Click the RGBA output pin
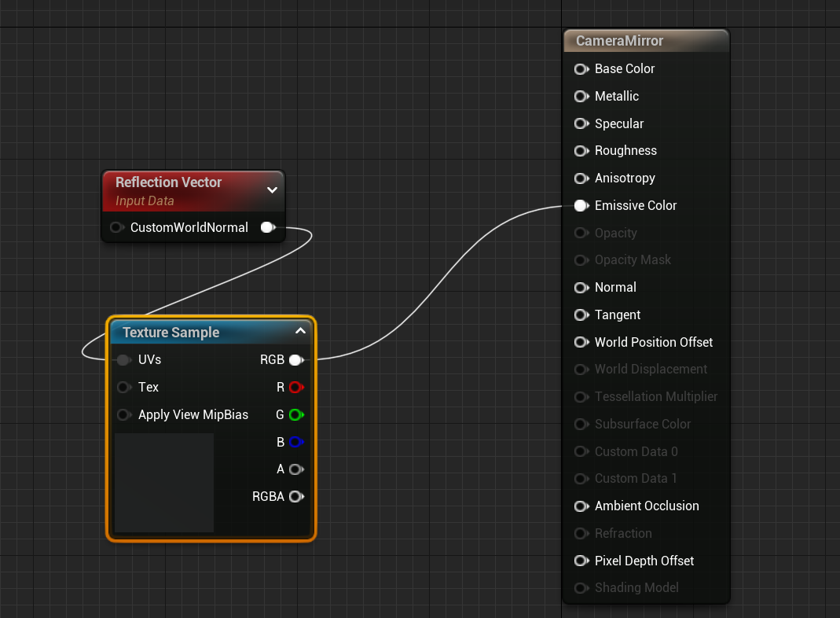The width and height of the screenshot is (840, 618). pos(296,497)
